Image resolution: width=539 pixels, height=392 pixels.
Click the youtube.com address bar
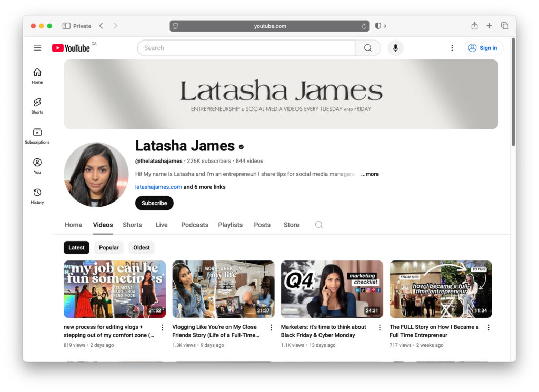click(x=269, y=26)
